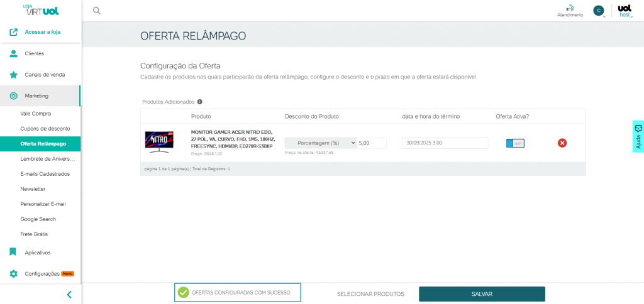Screen dimensions: 644x304
Task: Open the Atendimento support icon
Action: (570, 10)
